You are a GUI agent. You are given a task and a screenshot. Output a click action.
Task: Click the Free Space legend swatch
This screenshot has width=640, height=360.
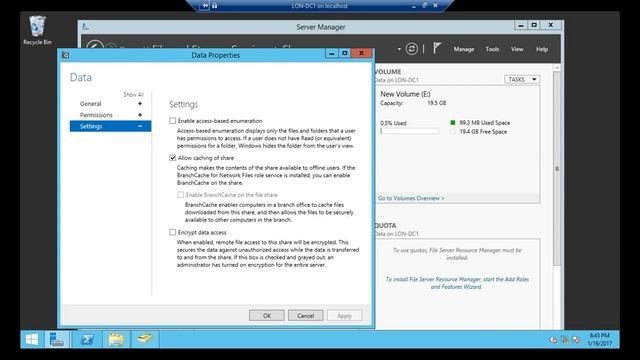pos(452,131)
